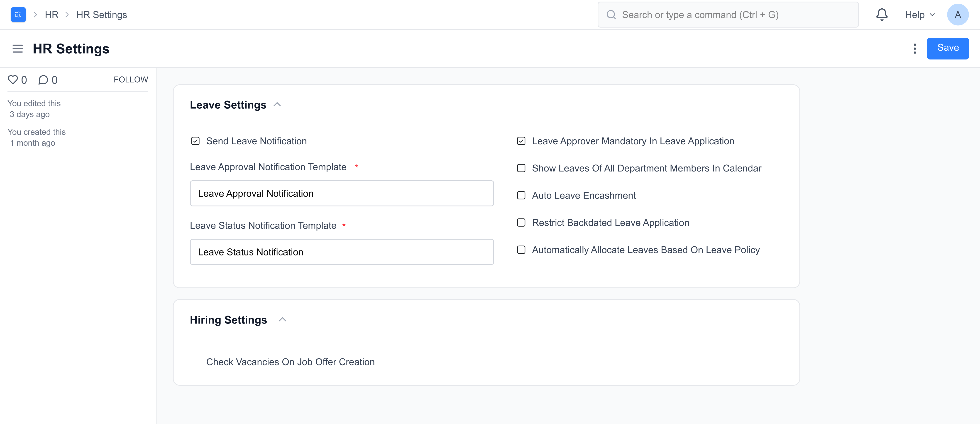
Task: Collapse the Leave Settings section
Action: 277,105
